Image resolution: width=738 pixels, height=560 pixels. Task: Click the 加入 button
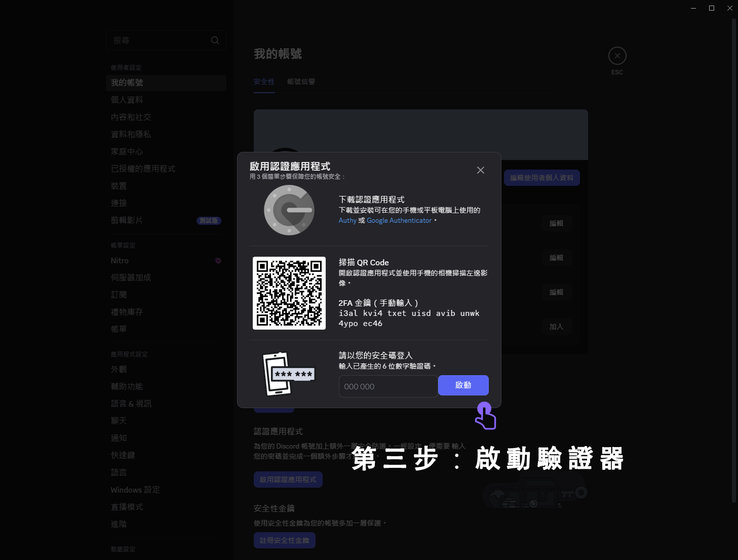(556, 327)
